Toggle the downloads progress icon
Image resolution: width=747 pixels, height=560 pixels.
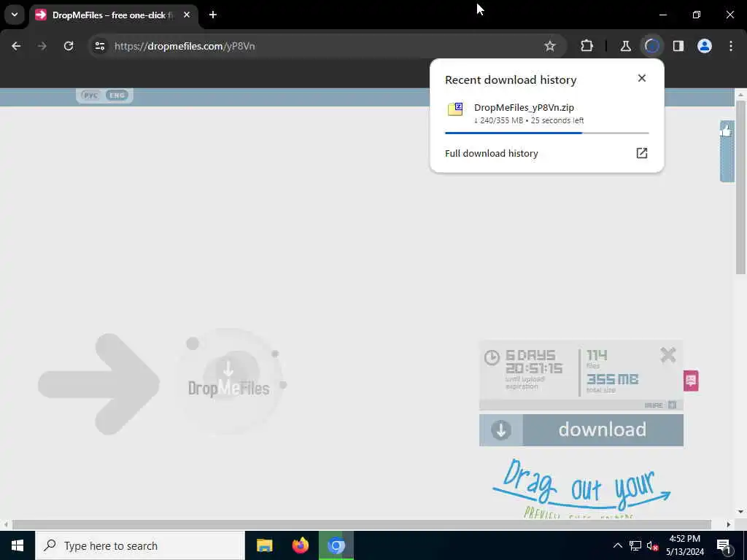tap(651, 46)
